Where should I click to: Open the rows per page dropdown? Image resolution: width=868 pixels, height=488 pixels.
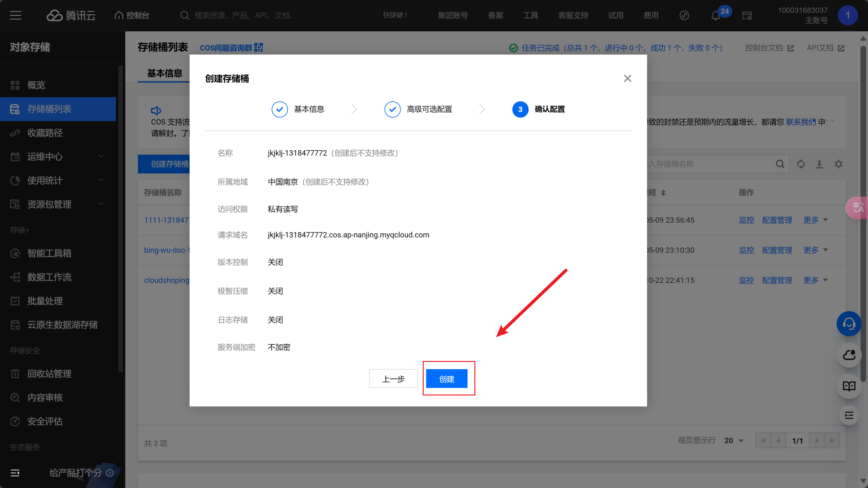click(x=734, y=440)
